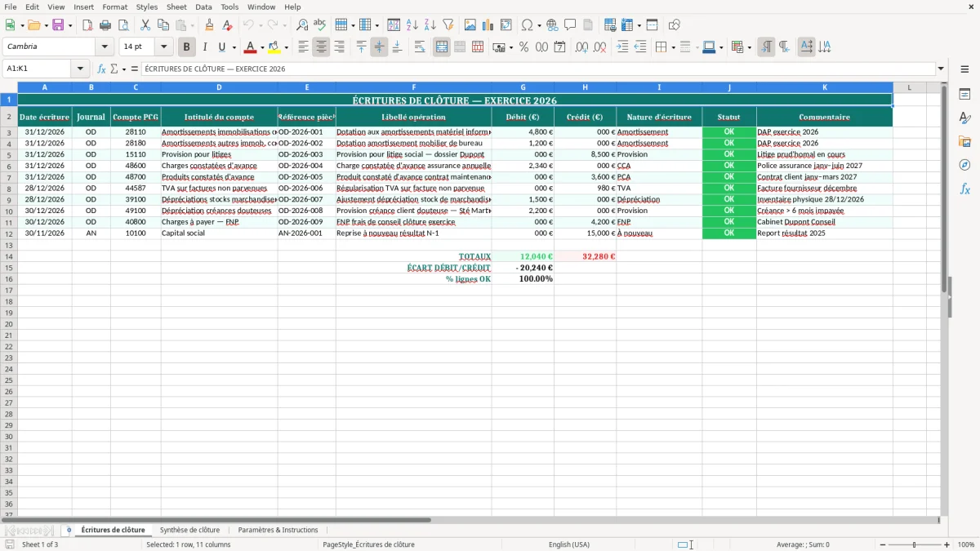Open the Font Size dropdown arrow
This screenshot has height=551, width=980.
pyautogui.click(x=163, y=47)
